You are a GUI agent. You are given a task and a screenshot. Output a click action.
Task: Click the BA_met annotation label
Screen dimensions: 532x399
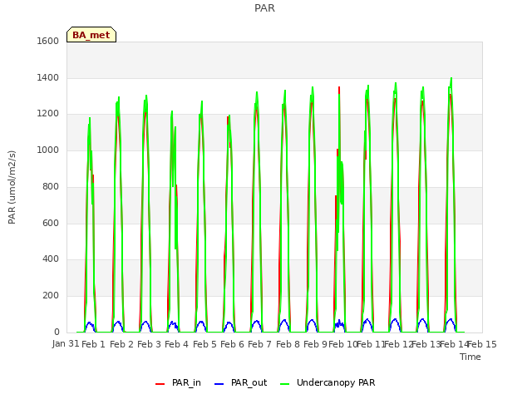pyautogui.click(x=91, y=35)
